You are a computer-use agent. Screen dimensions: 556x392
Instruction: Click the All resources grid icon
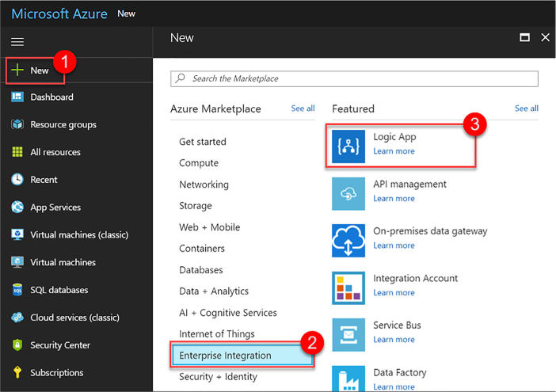tap(17, 152)
